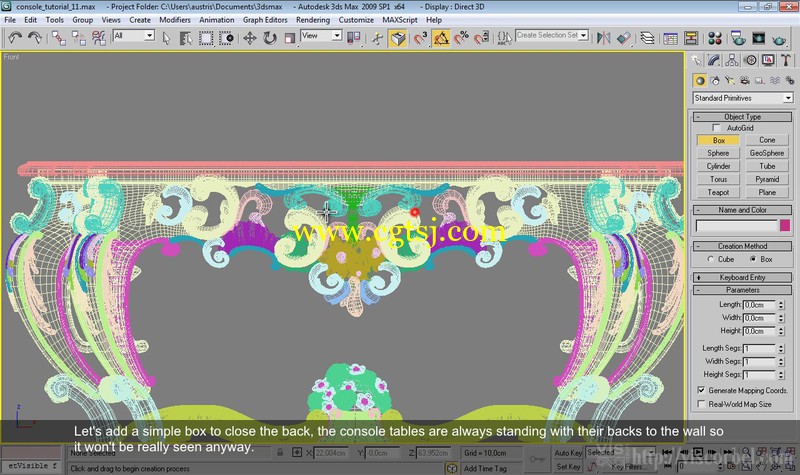
Task: Expand the Keyboard Entry rollout
Action: (x=742, y=278)
